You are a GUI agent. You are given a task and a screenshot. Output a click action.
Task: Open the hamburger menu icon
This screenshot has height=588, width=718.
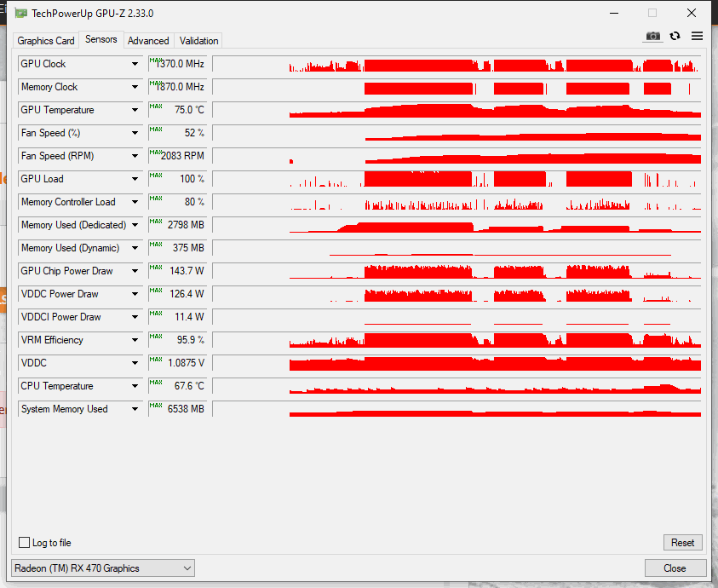[697, 36]
